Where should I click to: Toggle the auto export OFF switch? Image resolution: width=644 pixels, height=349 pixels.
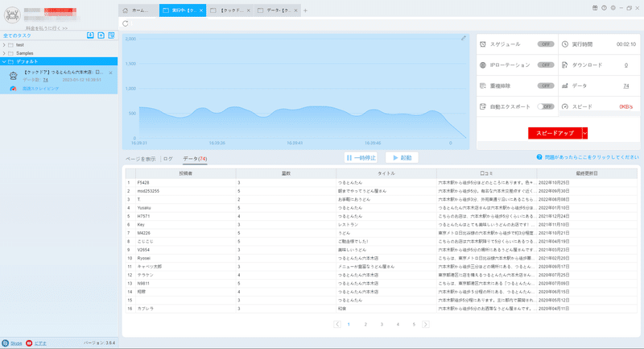coord(546,106)
